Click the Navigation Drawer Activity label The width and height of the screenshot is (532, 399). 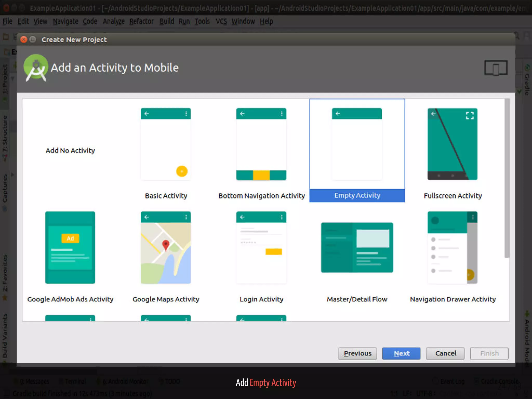(x=453, y=299)
